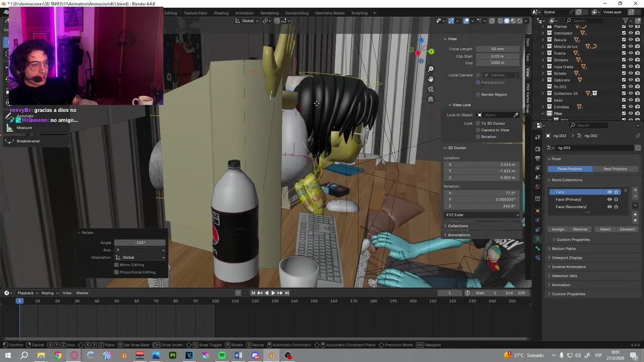Click the Rest Position button

(x=615, y=169)
